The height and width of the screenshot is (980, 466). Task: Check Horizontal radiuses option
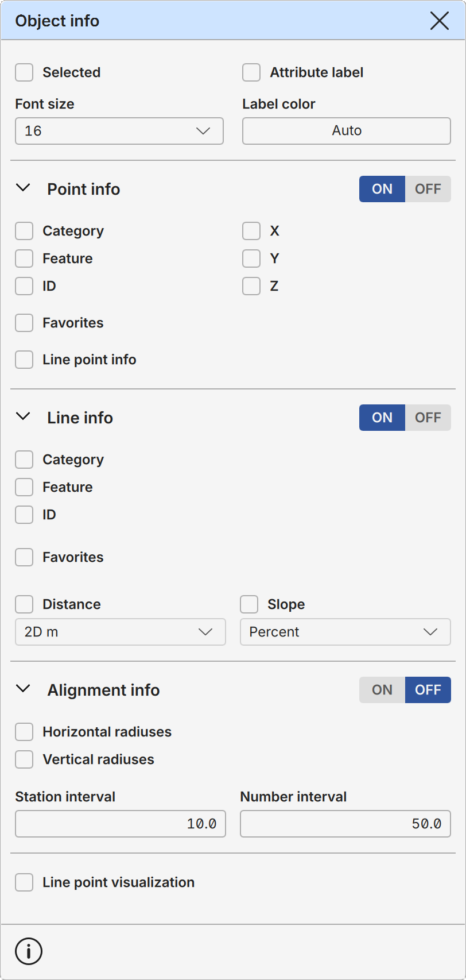(24, 732)
